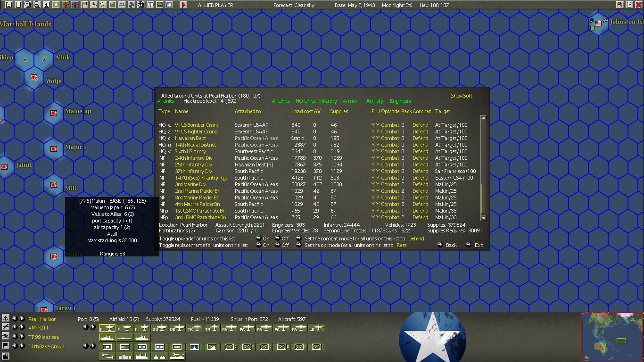Click the info 'i' toolbar icon
644x362 pixels.
pos(47,5)
